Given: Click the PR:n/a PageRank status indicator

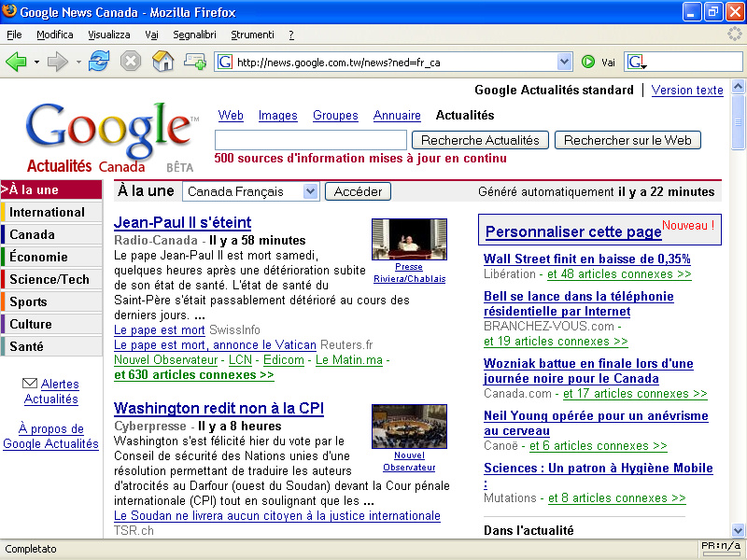Looking at the screenshot, I should pos(721,548).
